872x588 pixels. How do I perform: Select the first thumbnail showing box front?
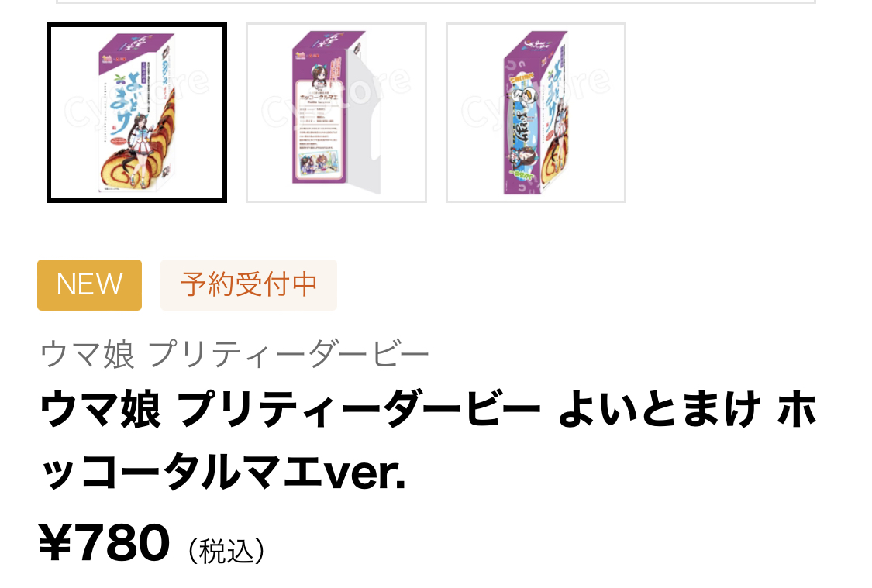point(136,113)
